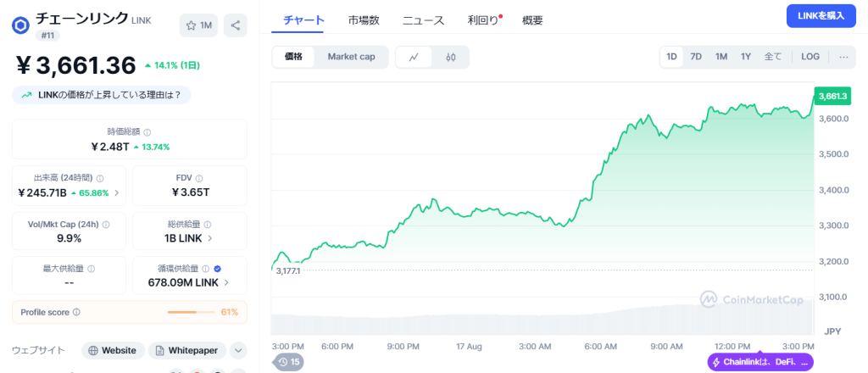
Task: Expand the website links dropdown chevron
Action: pyautogui.click(x=238, y=350)
